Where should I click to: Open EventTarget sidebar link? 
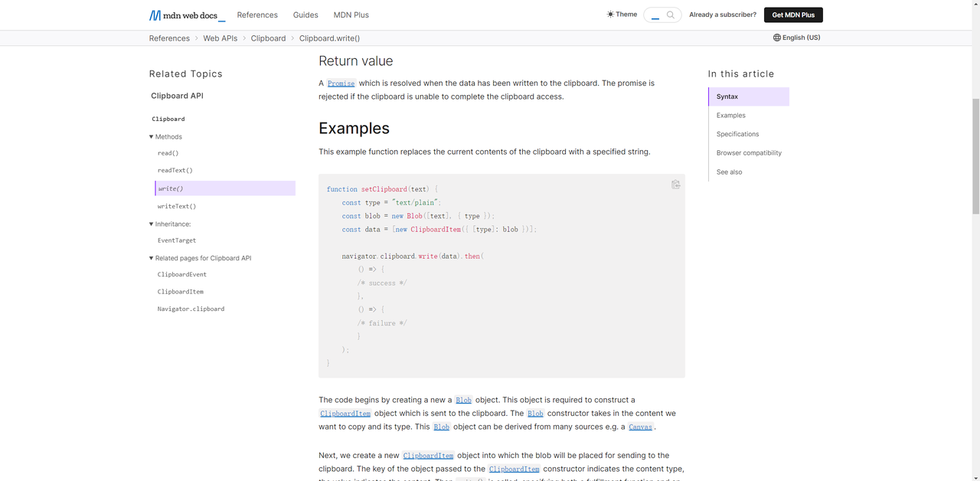click(177, 240)
